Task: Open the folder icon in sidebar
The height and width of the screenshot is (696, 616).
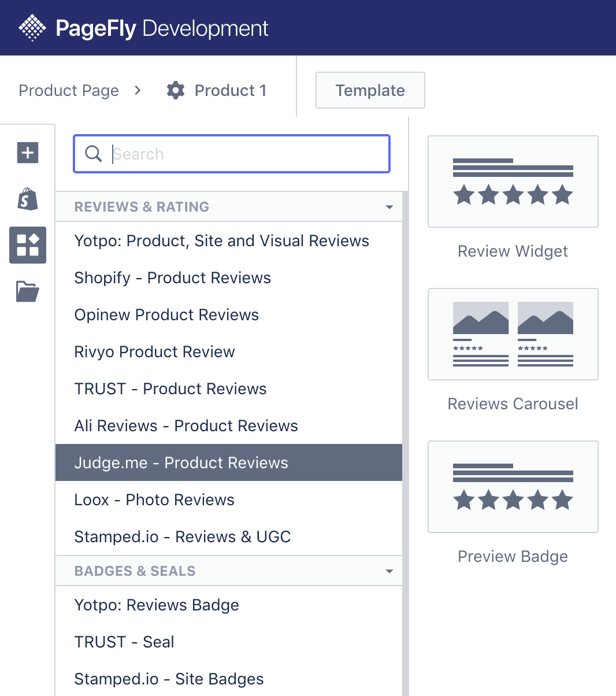Action: click(x=28, y=291)
